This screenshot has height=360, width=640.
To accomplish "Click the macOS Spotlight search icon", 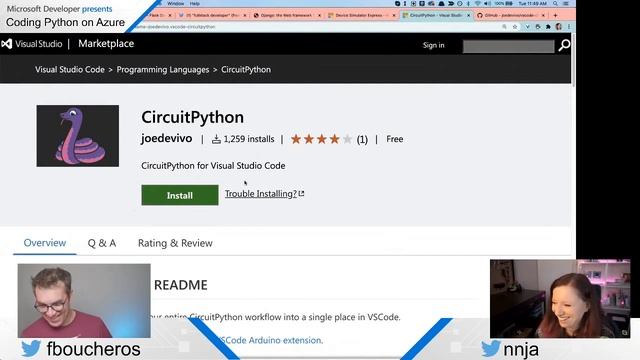I will (x=556, y=3).
